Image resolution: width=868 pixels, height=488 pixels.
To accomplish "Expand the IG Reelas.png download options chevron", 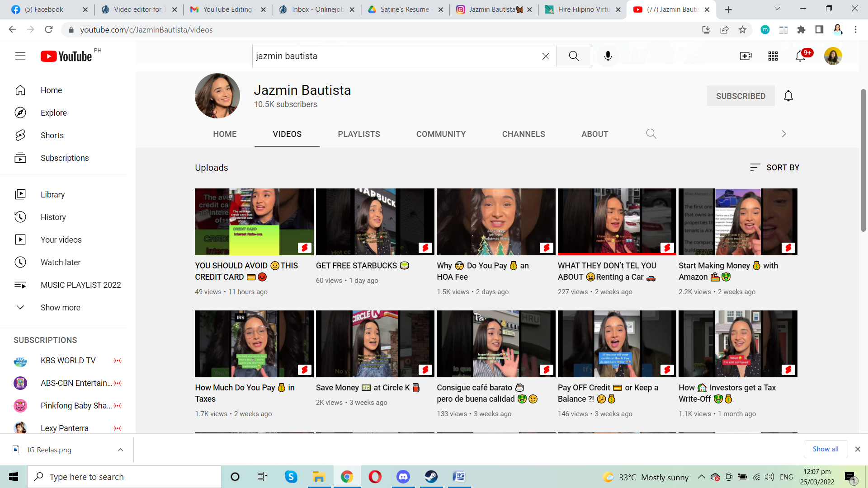I will [x=120, y=450].
